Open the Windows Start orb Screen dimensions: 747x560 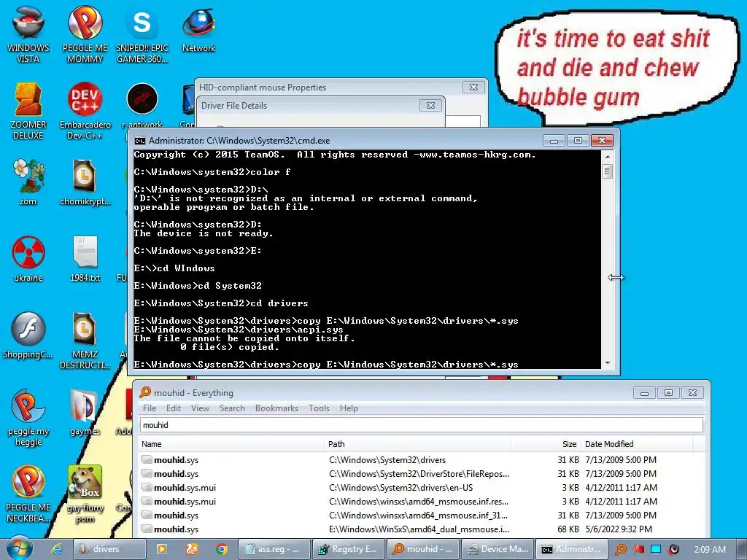coord(20,548)
